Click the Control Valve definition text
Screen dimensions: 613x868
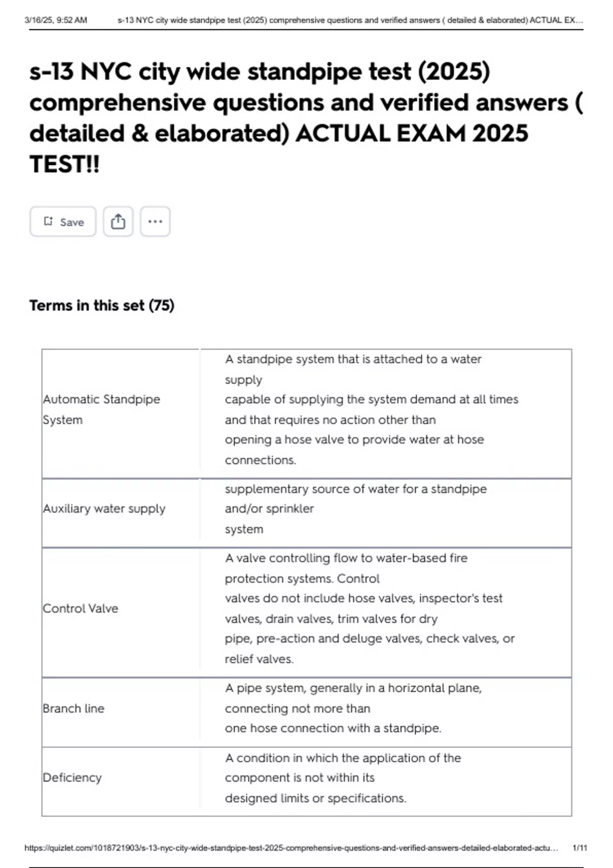[x=369, y=608]
